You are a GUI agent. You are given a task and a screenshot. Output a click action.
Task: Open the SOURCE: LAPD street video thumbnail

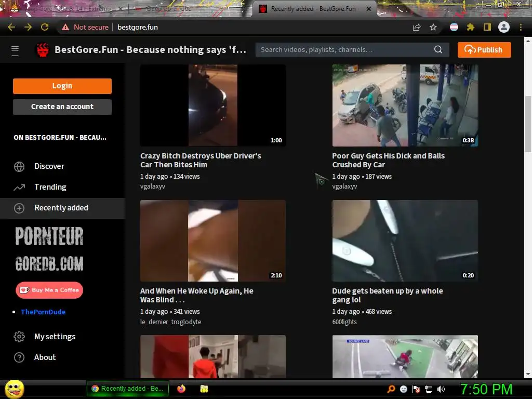click(405, 356)
